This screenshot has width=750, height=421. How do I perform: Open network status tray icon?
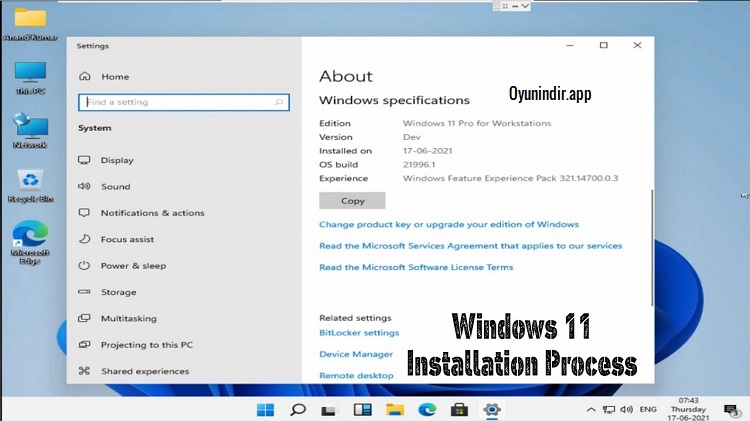click(609, 410)
